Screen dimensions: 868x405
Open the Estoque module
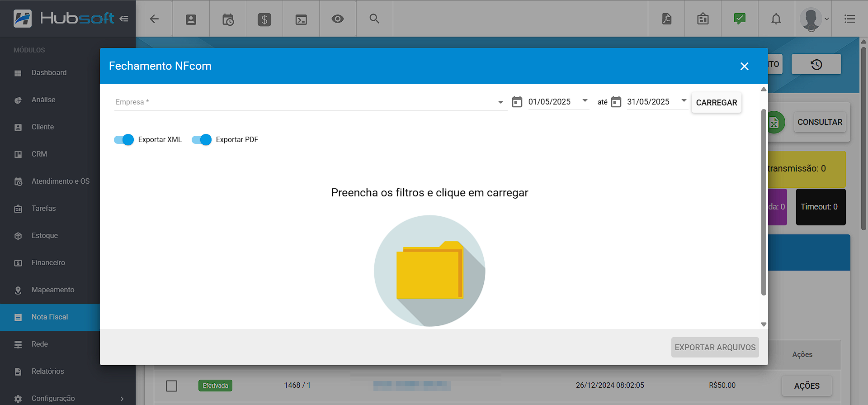click(50, 236)
